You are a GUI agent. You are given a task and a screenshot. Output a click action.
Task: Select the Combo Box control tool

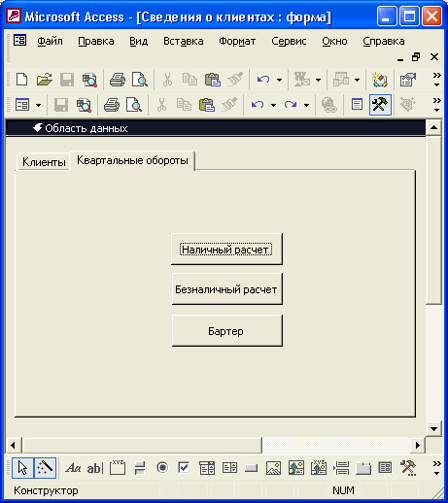pos(207,468)
